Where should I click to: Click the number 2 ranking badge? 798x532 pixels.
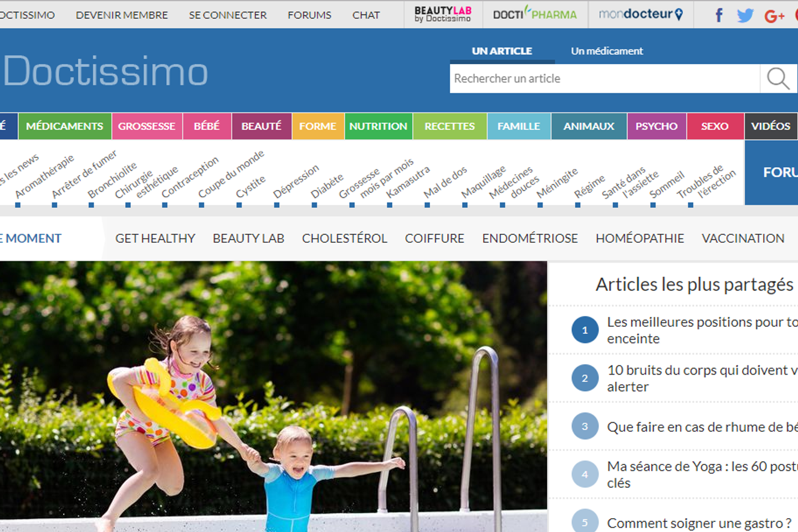pos(585,378)
